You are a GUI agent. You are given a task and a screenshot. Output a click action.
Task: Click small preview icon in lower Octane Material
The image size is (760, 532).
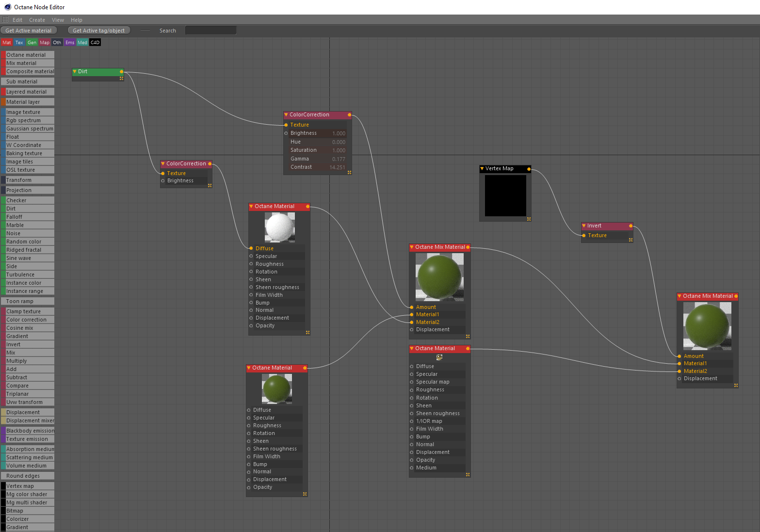pos(439,357)
